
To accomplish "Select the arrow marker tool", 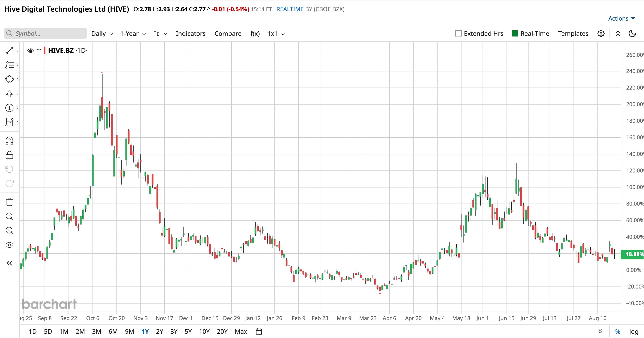I will tap(9, 94).
